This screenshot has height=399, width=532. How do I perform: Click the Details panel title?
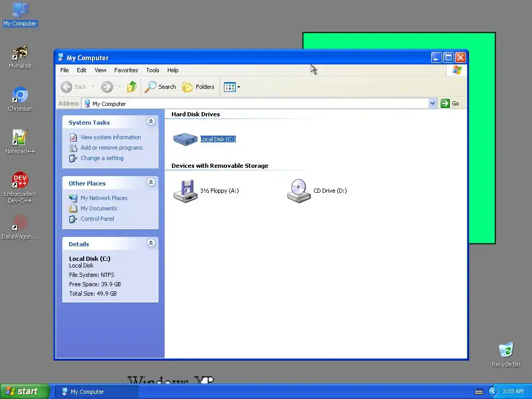pos(79,244)
